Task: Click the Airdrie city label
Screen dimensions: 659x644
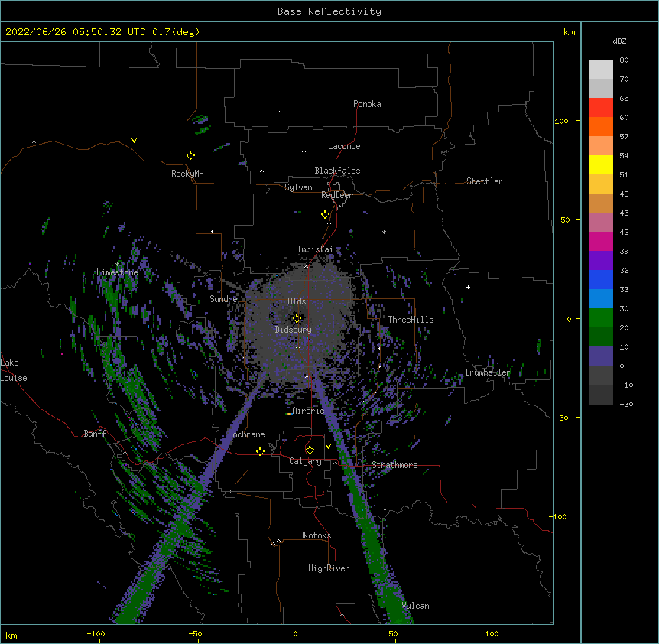Action: coord(309,411)
